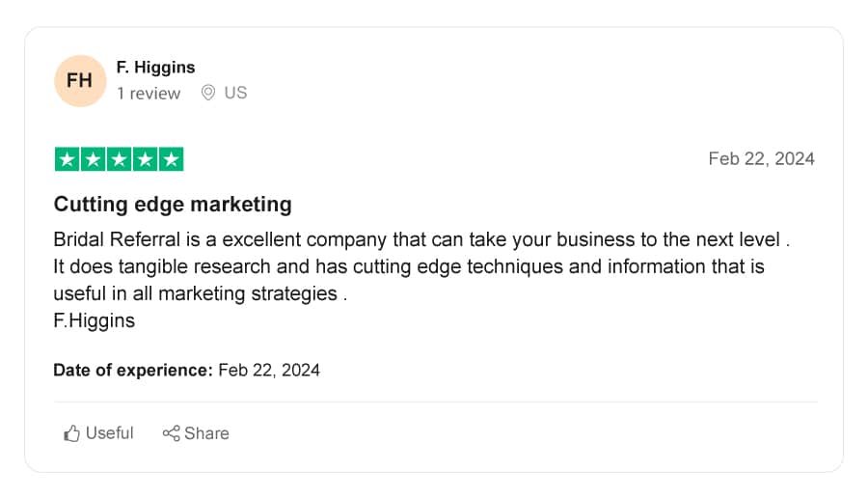Click the second green rating star
The width and height of the screenshot is (868, 499).
(x=93, y=159)
